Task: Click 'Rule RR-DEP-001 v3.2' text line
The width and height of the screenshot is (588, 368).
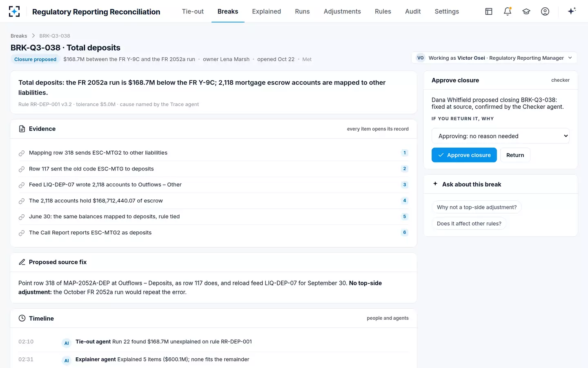Action: pos(109,104)
